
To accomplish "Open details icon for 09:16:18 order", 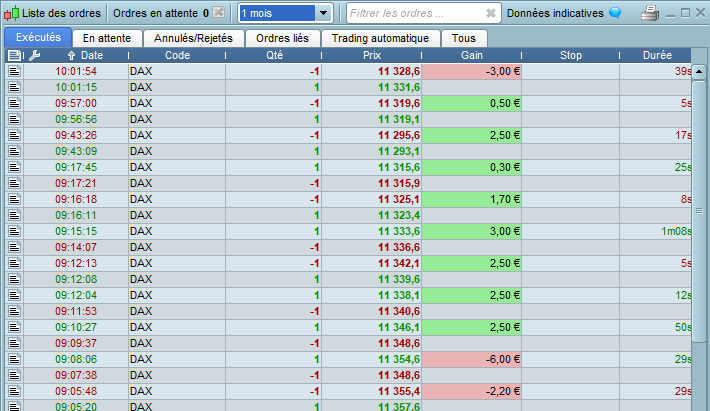I will click(x=14, y=199).
